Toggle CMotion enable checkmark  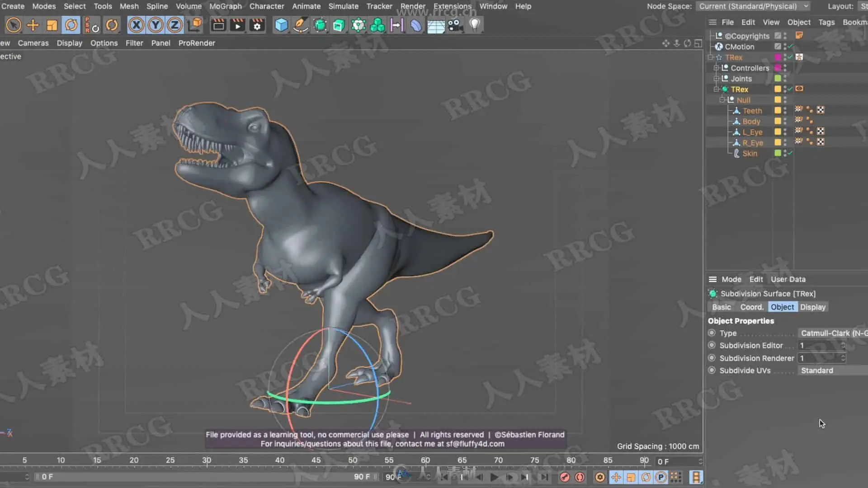click(790, 47)
